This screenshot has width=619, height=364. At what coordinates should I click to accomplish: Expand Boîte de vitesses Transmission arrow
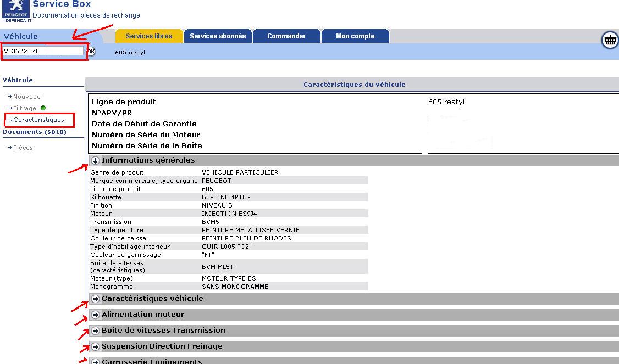tap(95, 331)
